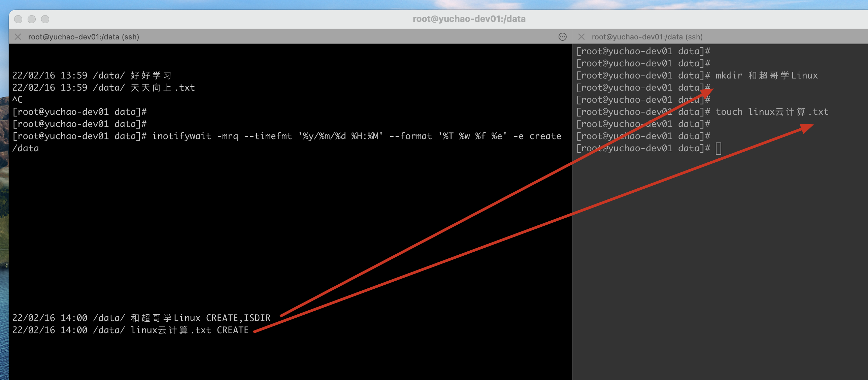Click the linux云计算.txt CREATE output line

[130, 330]
